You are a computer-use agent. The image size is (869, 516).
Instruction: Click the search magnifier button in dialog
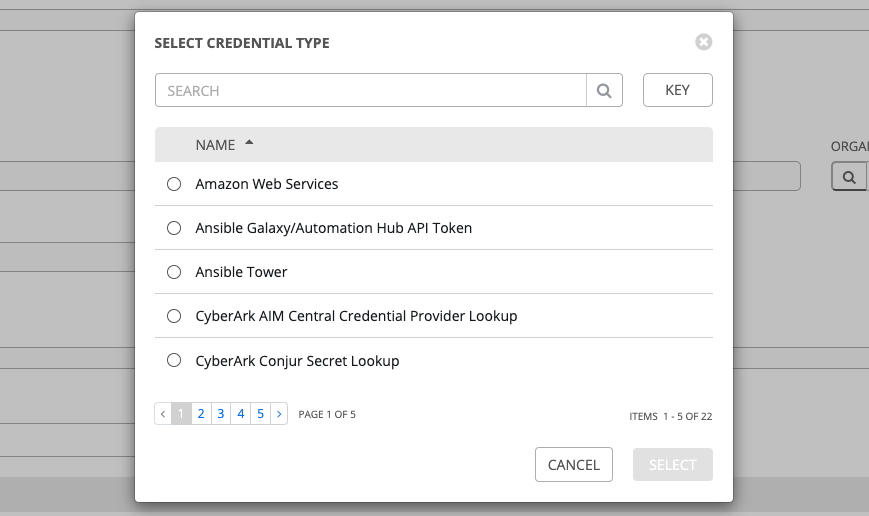point(604,90)
